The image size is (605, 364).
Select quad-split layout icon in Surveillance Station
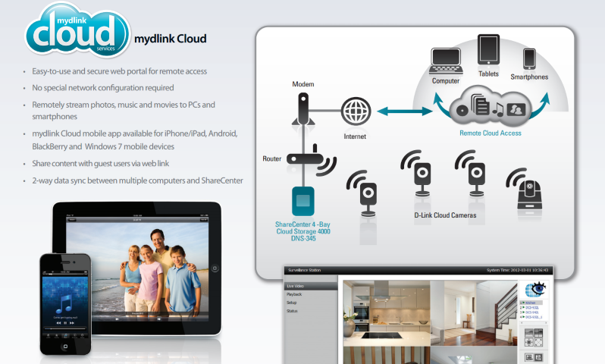pos(538,333)
